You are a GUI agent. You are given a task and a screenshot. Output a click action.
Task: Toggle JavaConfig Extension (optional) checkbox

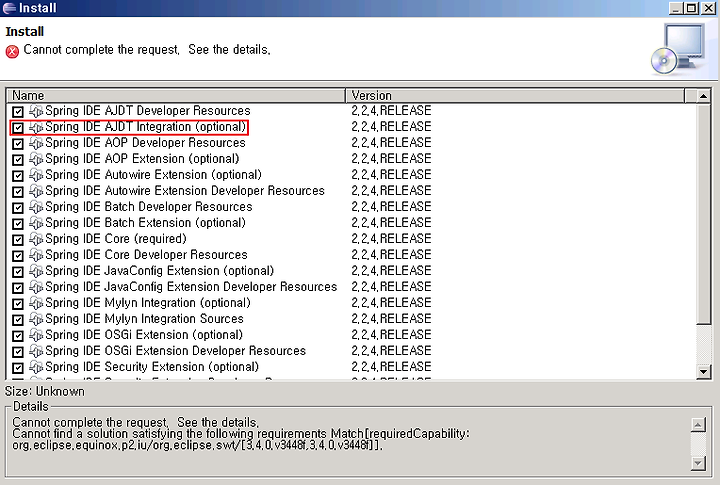(x=18, y=272)
